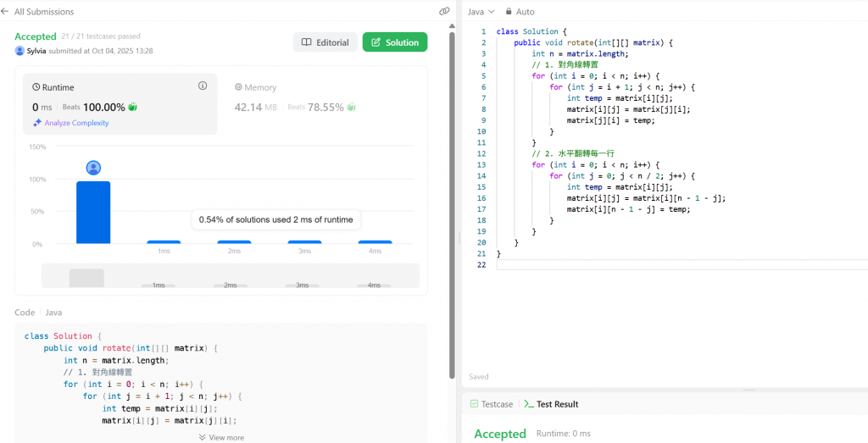This screenshot has width=868, height=443.
Task: Click Sylvia's user avatar icon
Action: 19,51
